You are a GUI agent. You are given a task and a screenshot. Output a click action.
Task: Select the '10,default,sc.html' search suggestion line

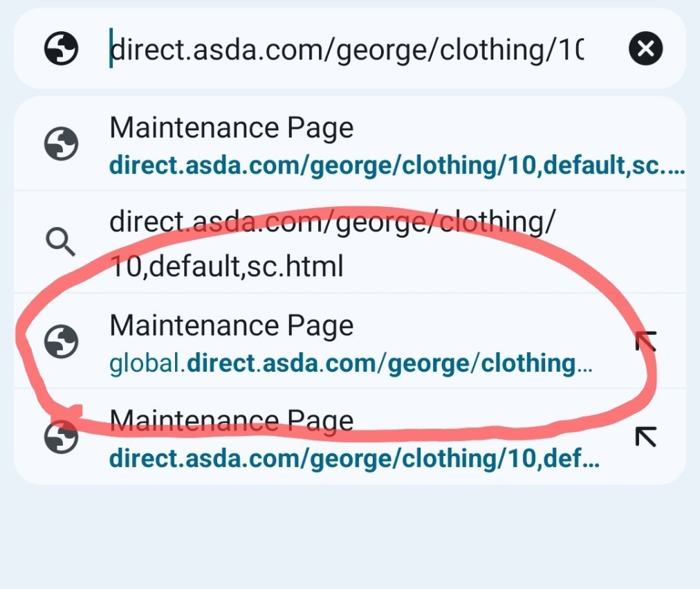tap(226, 266)
